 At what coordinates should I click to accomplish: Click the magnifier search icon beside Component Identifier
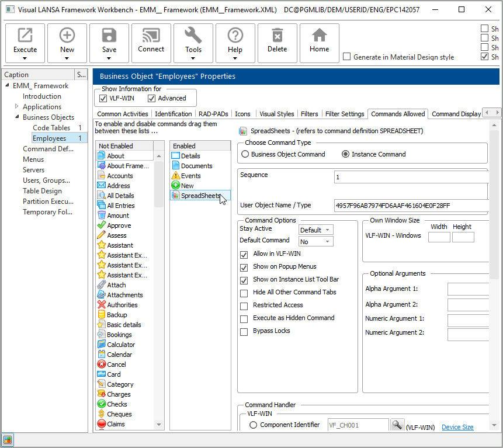click(x=397, y=425)
